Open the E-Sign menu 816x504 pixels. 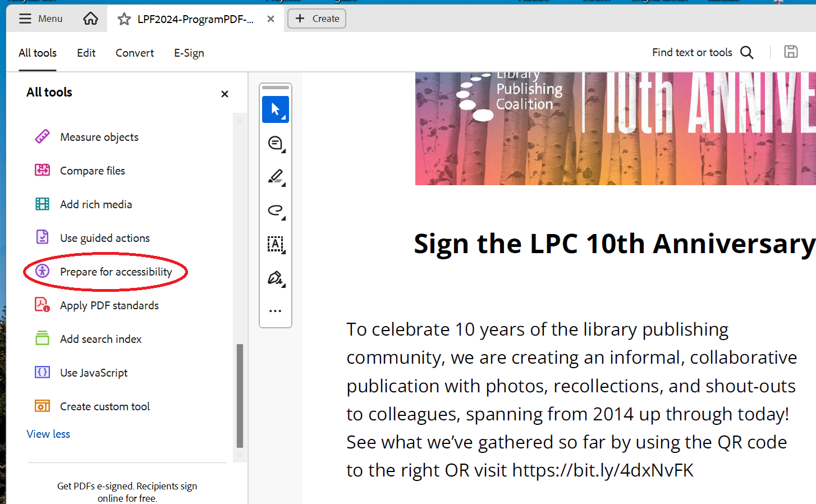click(189, 53)
